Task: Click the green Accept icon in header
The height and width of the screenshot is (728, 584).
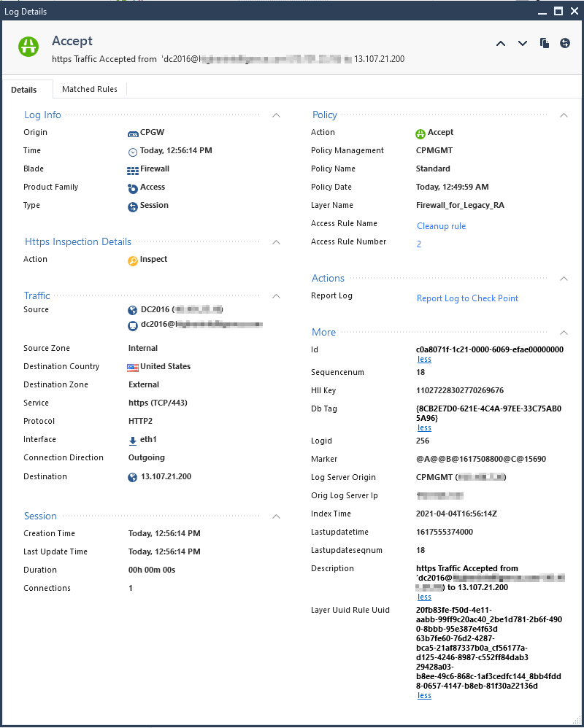Action: point(28,47)
